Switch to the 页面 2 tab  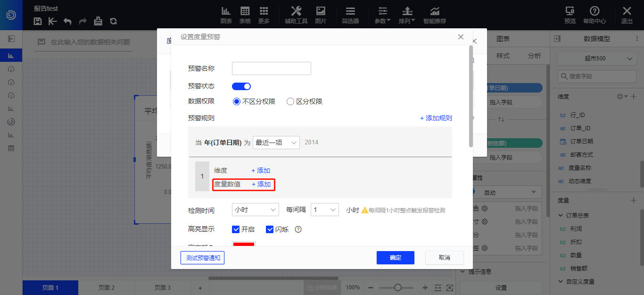click(x=107, y=287)
